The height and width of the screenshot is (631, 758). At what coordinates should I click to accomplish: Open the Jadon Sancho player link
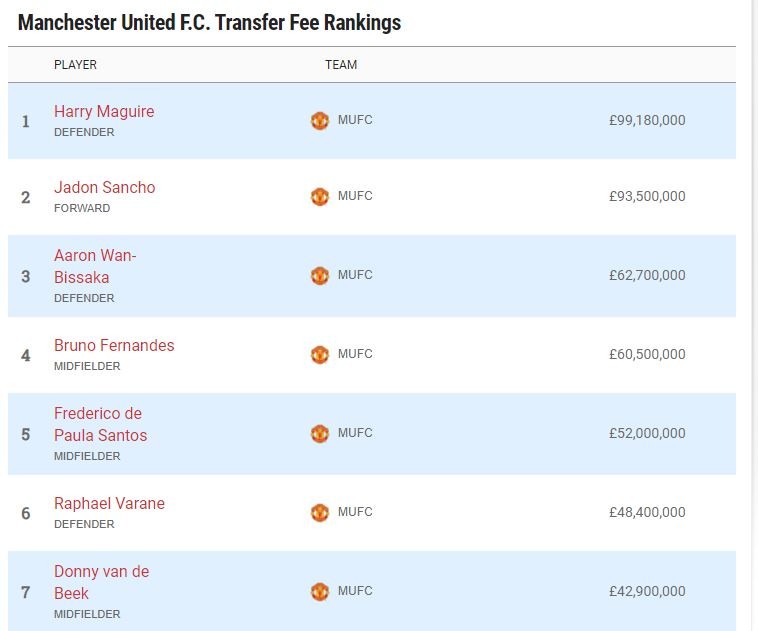tap(104, 188)
